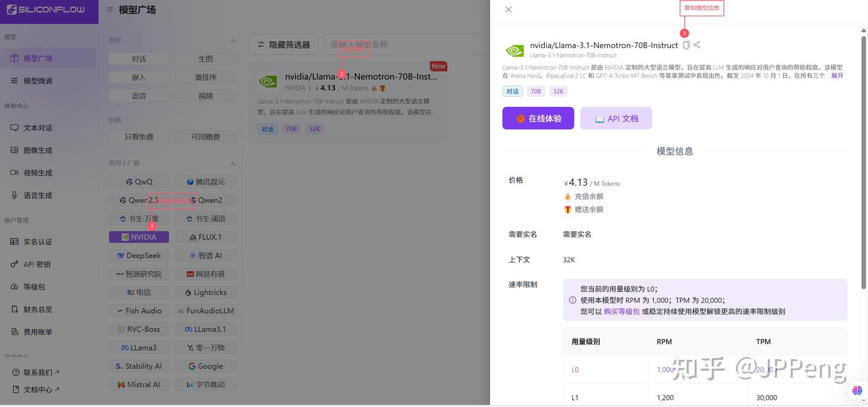Go to 文本对话 in the sidebar
Image resolution: width=868 pixels, height=407 pixels.
48,128
